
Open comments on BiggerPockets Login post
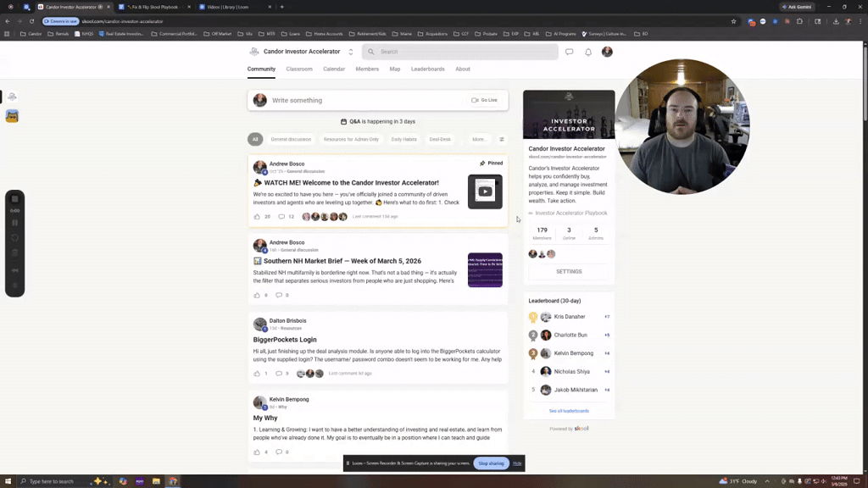279,374
